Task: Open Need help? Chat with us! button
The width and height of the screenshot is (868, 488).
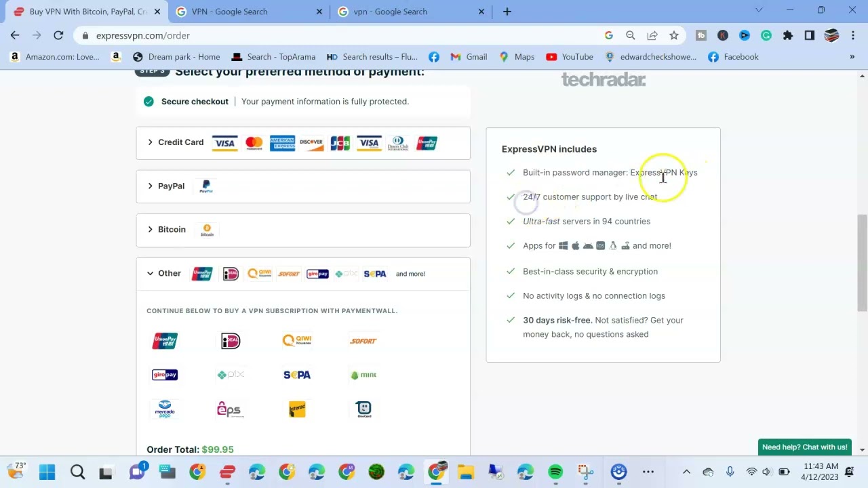Action: click(804, 447)
